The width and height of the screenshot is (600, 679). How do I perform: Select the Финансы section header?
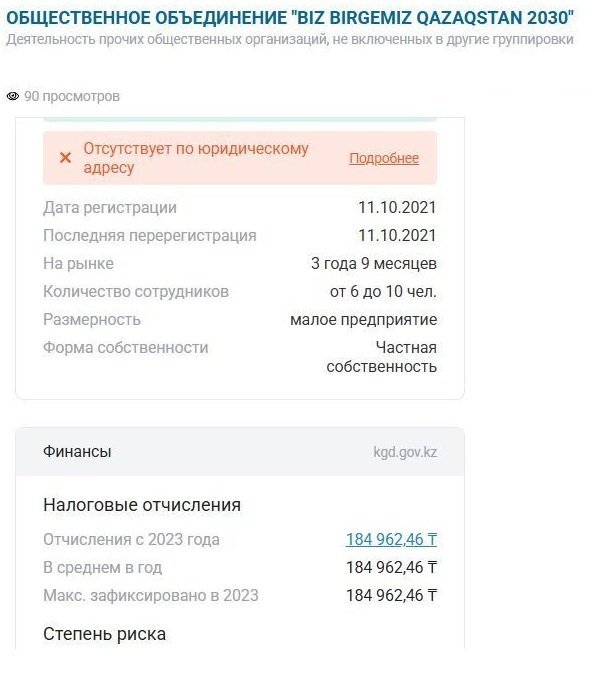click(78, 452)
